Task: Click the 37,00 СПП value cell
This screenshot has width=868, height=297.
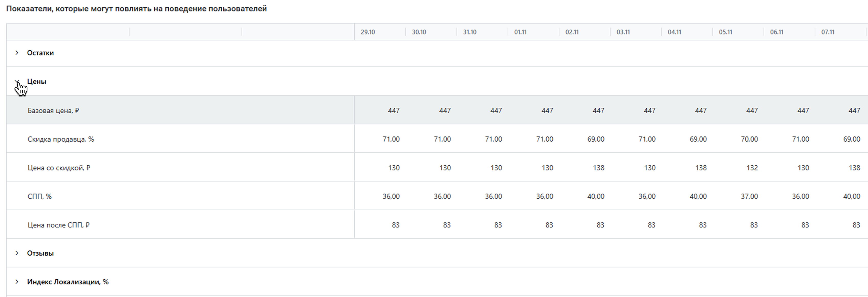Action: coord(749,196)
